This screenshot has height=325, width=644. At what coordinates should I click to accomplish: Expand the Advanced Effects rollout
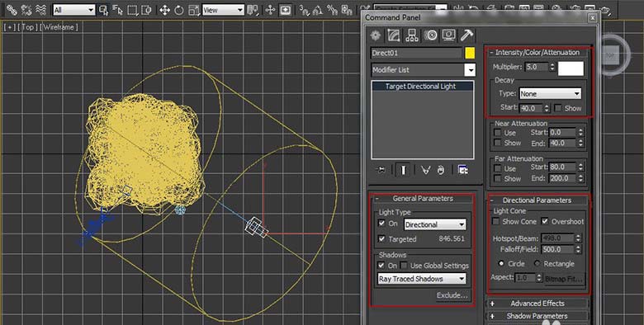537,304
